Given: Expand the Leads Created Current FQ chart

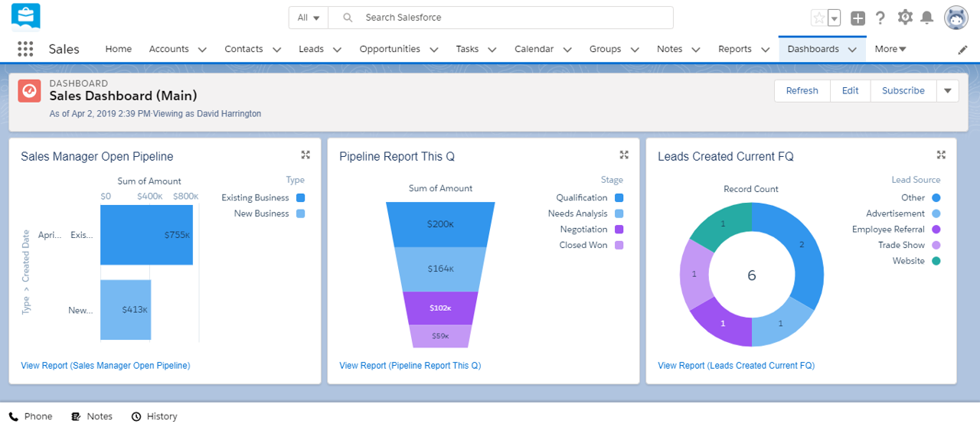Looking at the screenshot, I should (941, 155).
